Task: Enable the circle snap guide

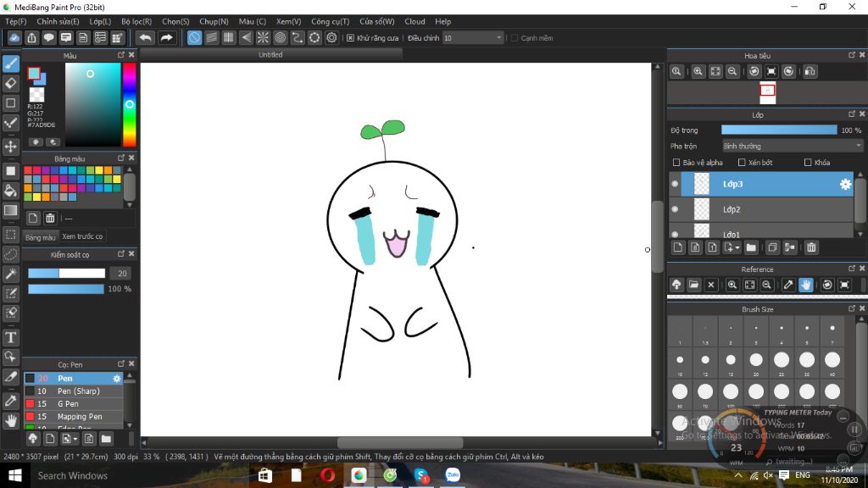Action: click(280, 37)
